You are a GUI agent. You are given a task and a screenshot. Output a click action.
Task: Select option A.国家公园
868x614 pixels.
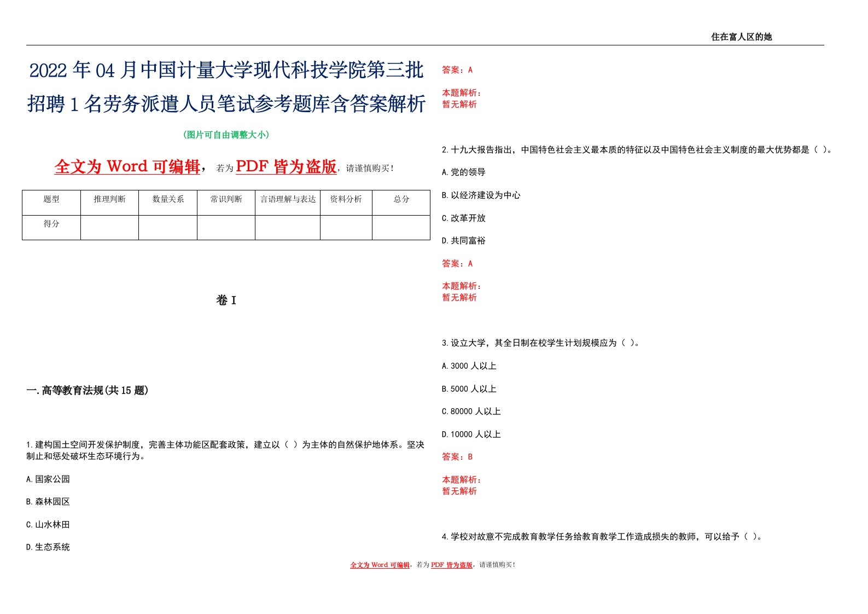(48, 479)
